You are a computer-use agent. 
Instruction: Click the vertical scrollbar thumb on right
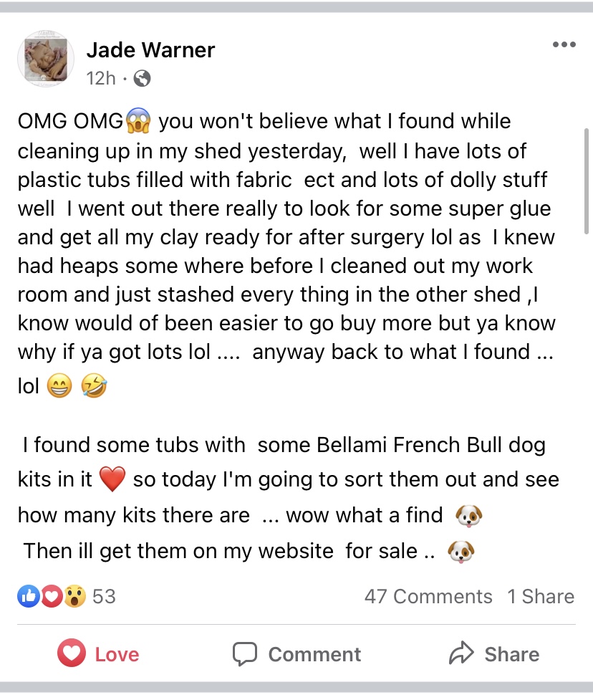(587, 181)
